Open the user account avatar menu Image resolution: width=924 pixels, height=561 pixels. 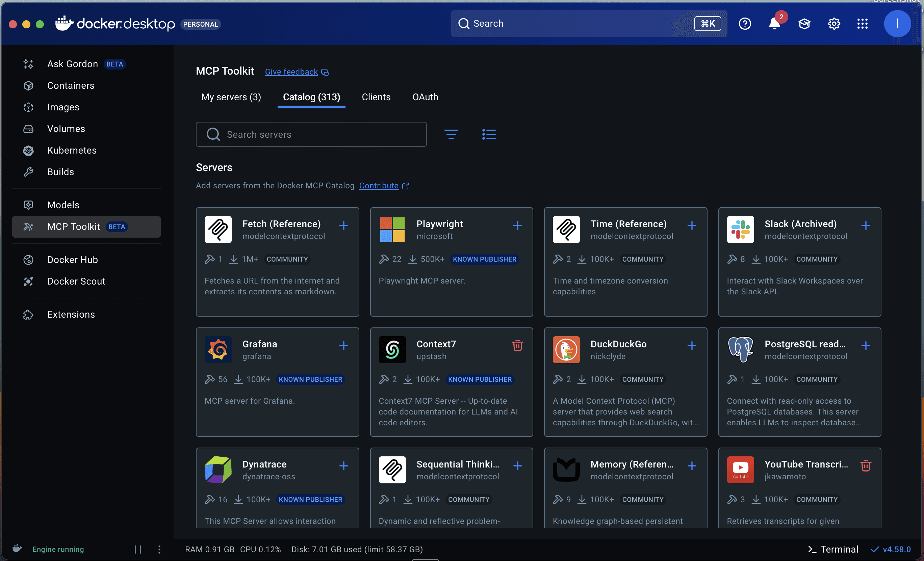[x=897, y=24]
